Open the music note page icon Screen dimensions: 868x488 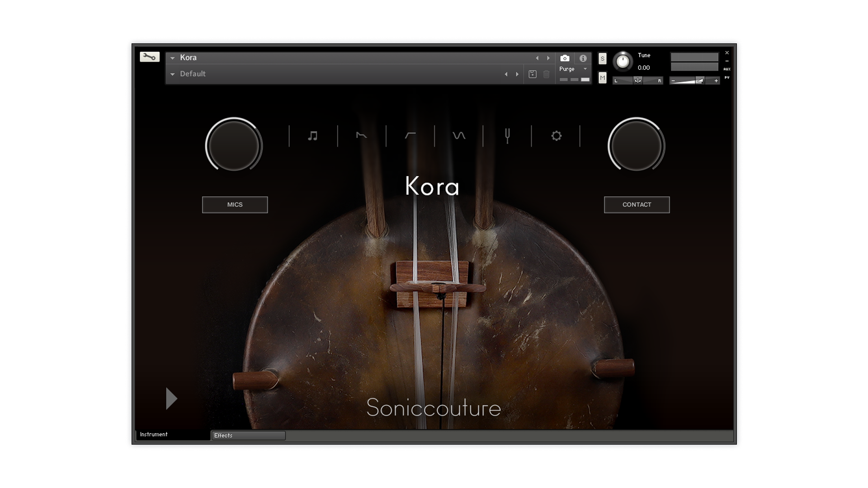[313, 136]
